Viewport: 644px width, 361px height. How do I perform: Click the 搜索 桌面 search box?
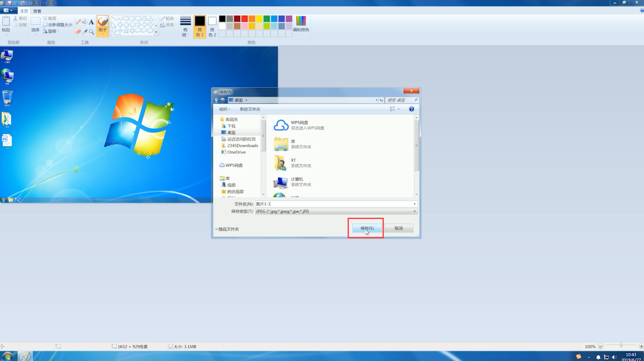[402, 100]
